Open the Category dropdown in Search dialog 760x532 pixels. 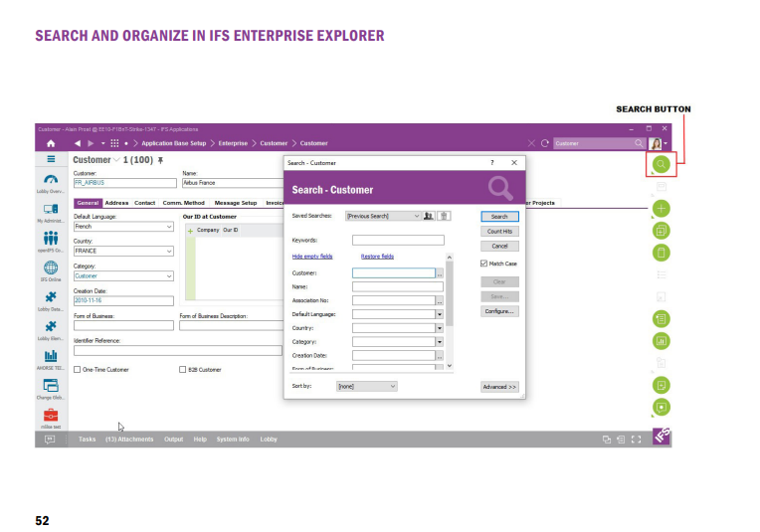[439, 342]
